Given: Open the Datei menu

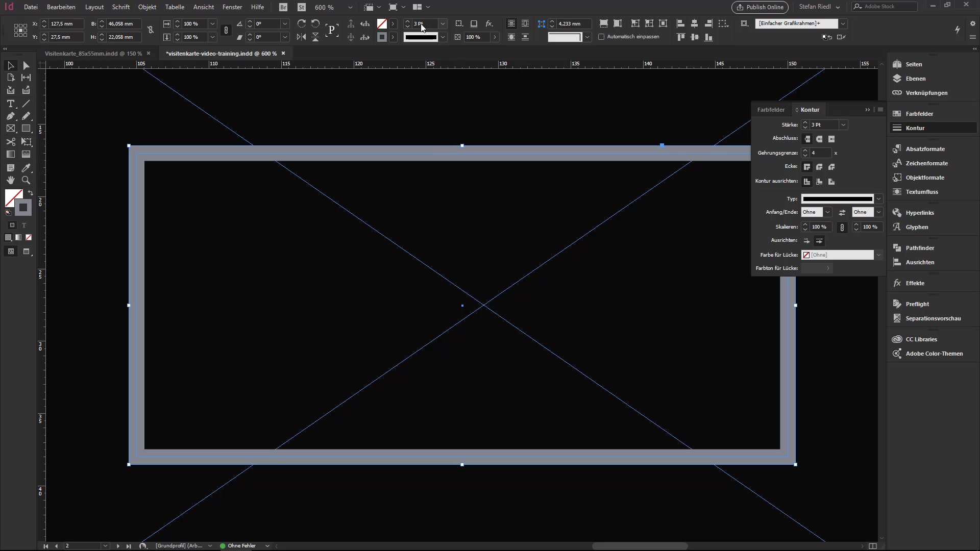Looking at the screenshot, I should (x=31, y=7).
